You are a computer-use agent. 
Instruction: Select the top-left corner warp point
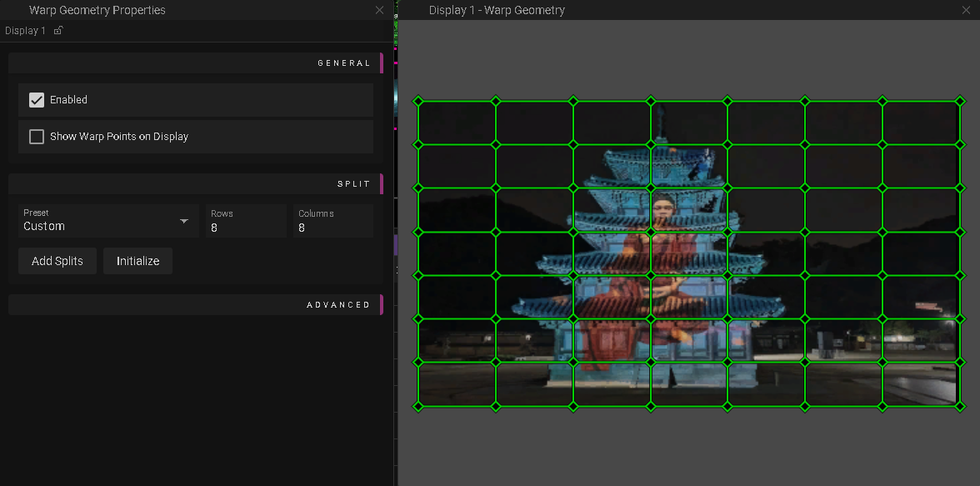(418, 101)
